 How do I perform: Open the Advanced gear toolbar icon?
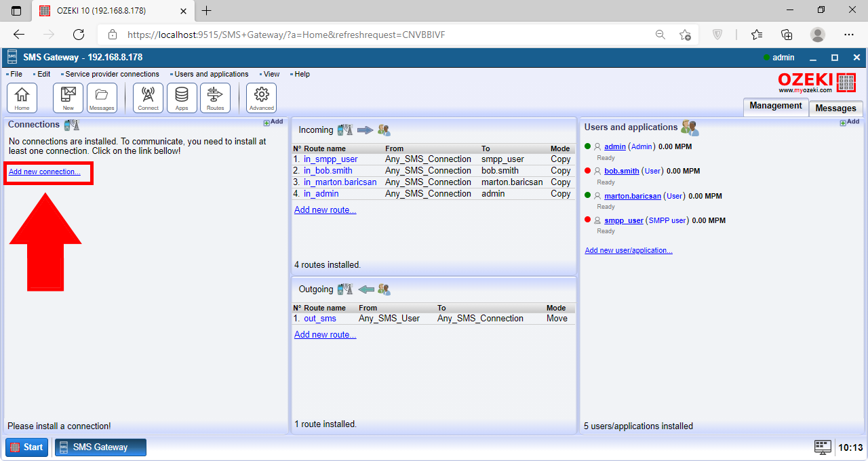pos(261,98)
